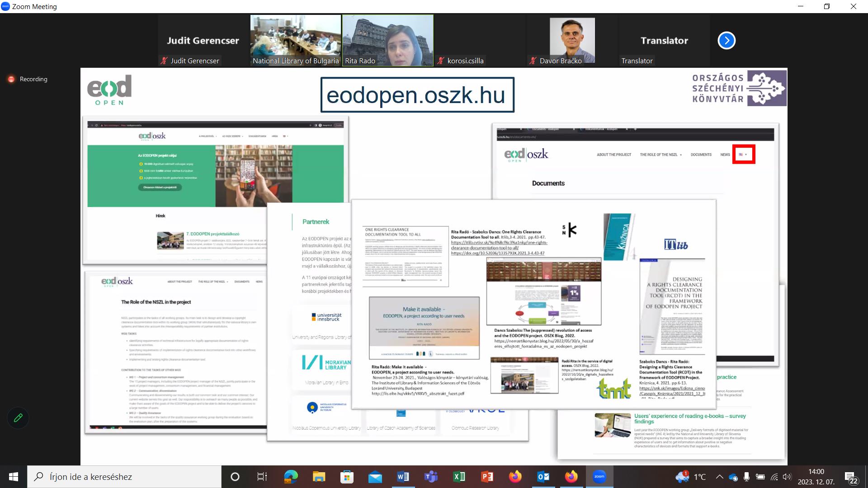Select Rita Rado's video tile

point(388,41)
